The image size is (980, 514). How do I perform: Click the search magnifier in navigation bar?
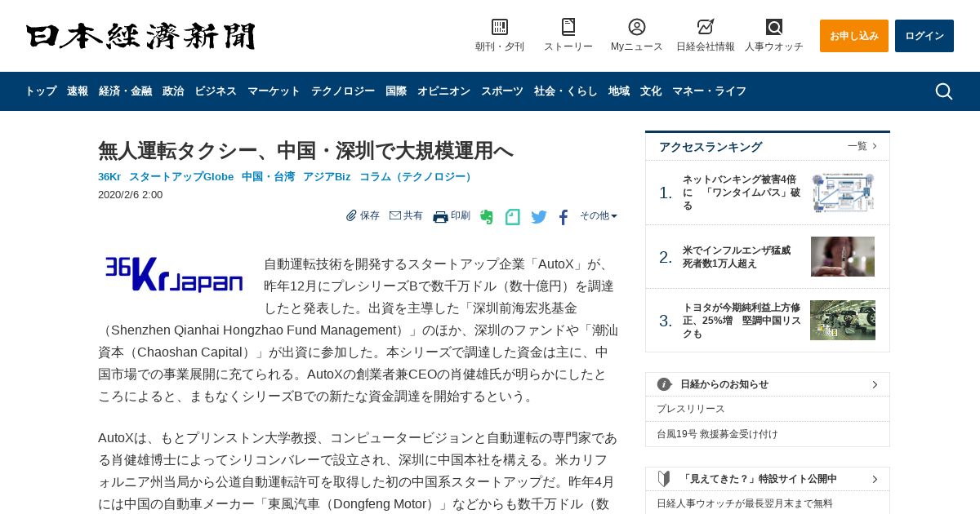pyautogui.click(x=943, y=91)
